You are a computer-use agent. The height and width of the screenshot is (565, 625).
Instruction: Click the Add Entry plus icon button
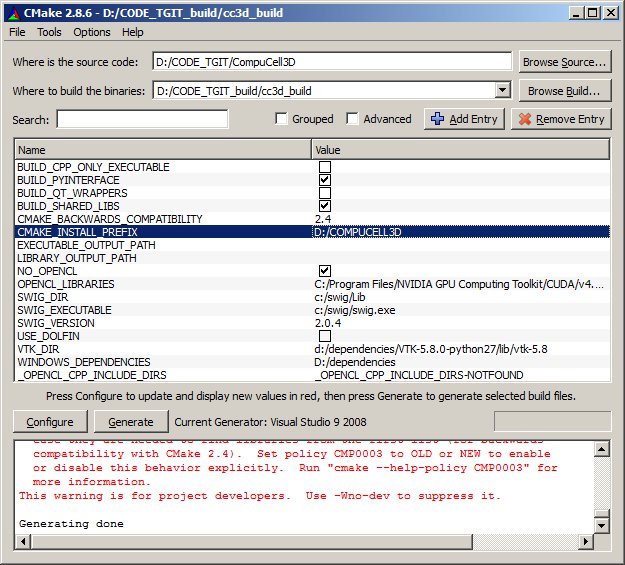pos(464,119)
